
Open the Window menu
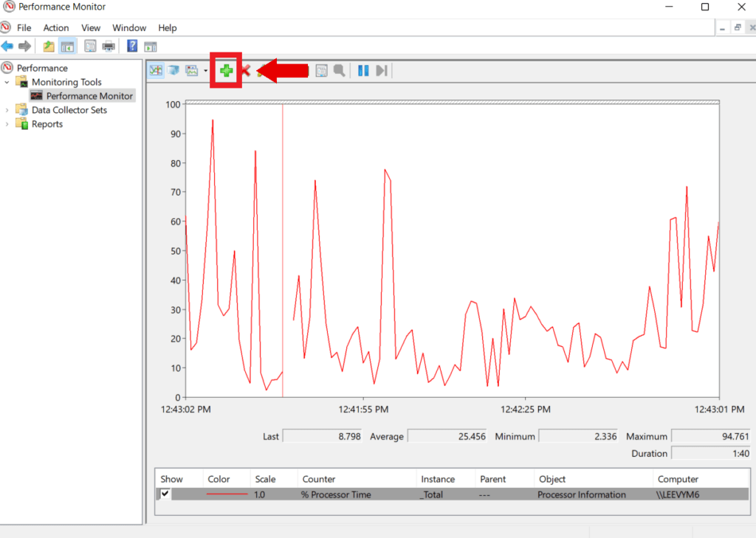(x=129, y=27)
